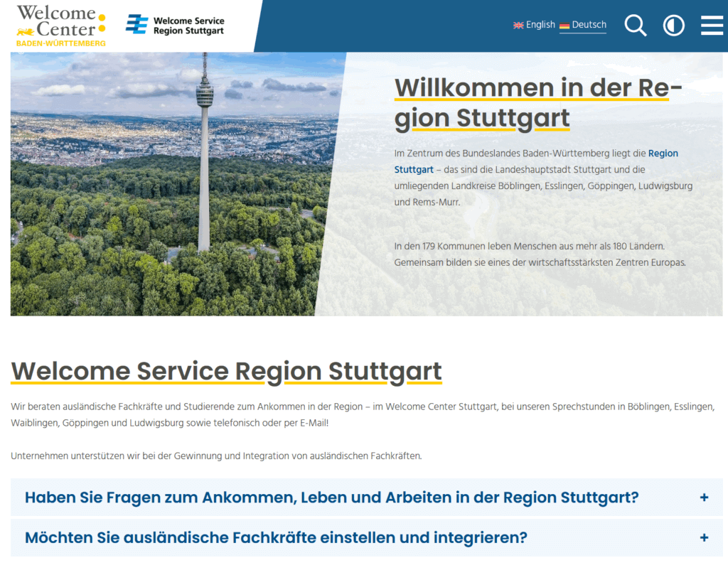
Task: Expand 'Möchten Sie ausländische Fachkräfte einstellen' section
Action: (367, 537)
